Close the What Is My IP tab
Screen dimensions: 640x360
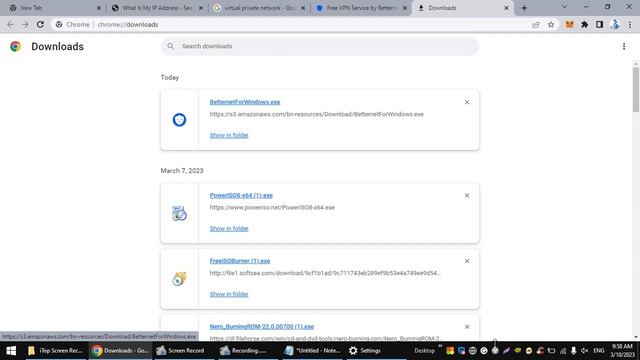coord(200,8)
